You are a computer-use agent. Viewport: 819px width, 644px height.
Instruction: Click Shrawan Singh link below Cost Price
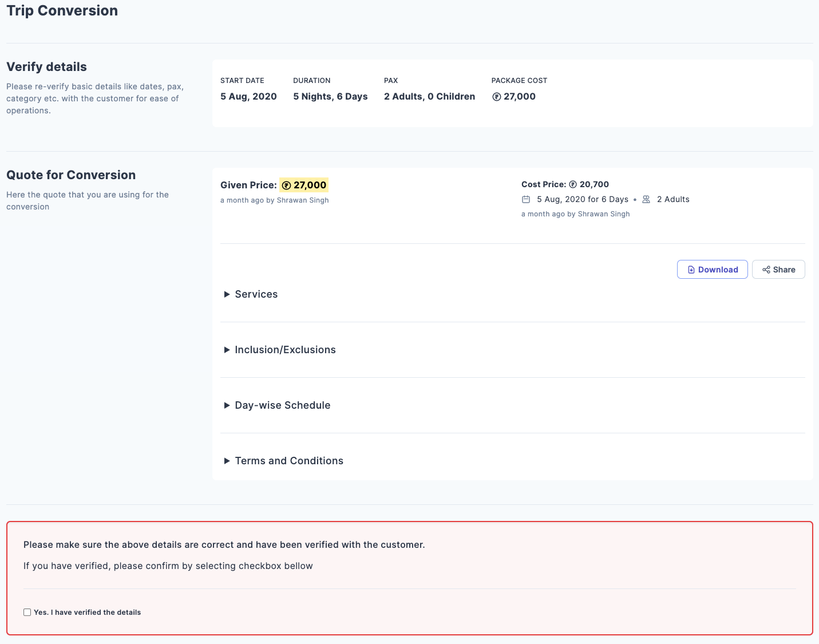pyautogui.click(x=603, y=214)
